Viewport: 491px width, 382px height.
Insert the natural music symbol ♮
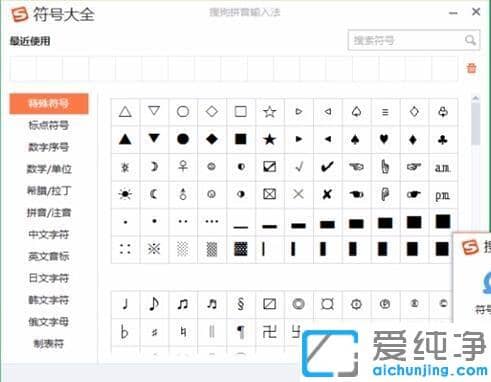click(x=183, y=332)
